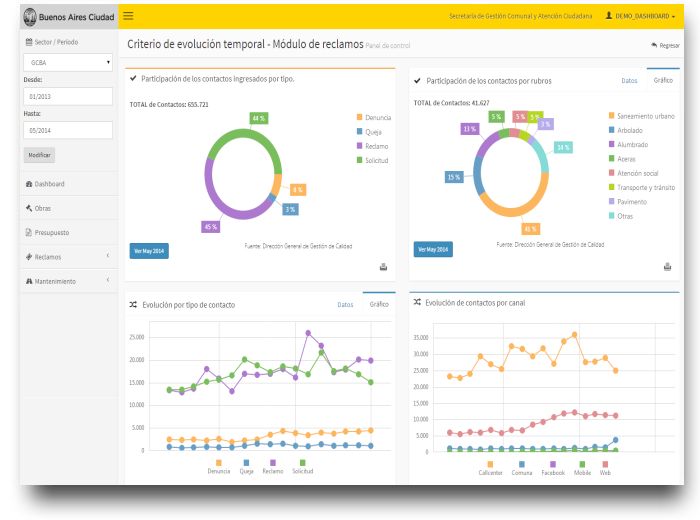700x520 pixels.
Task: Toggle the Denuncia series in donut legend
Action: [x=373, y=117]
